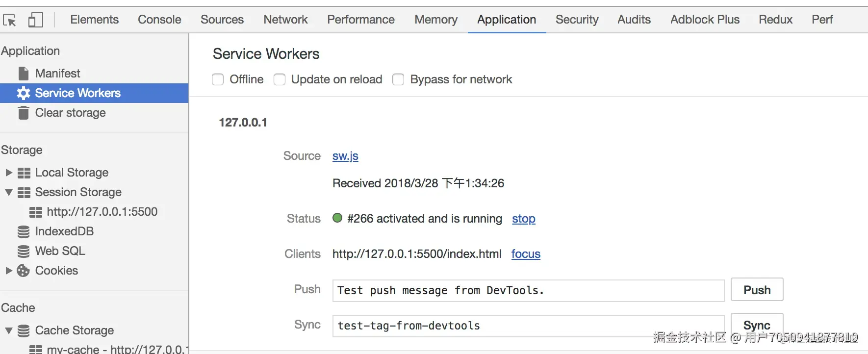Expand the Local Storage tree arrow
This screenshot has width=868, height=354.
8,173
